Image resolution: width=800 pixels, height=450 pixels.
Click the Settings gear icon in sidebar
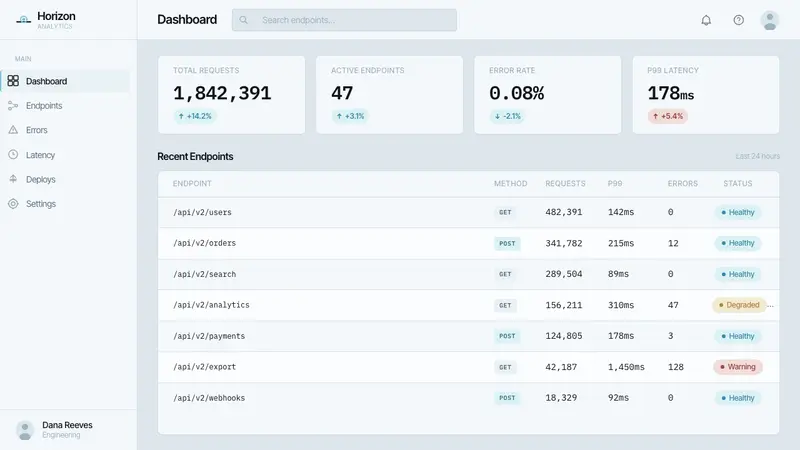pos(13,204)
